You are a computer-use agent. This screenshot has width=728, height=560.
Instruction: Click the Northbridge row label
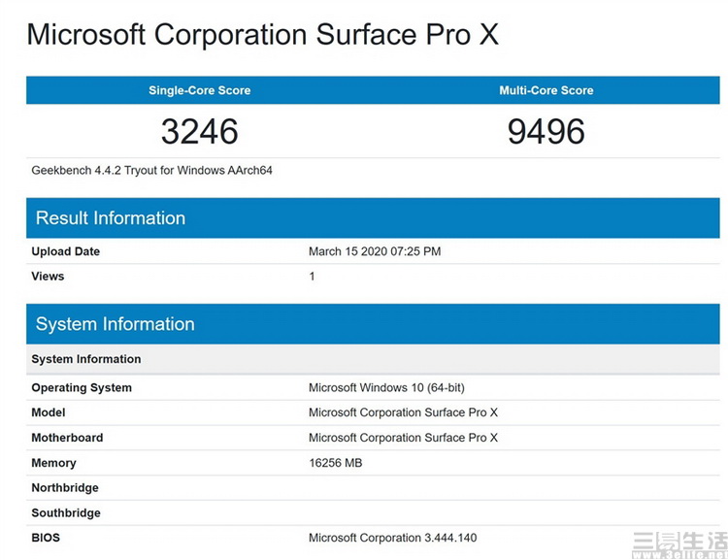65,487
